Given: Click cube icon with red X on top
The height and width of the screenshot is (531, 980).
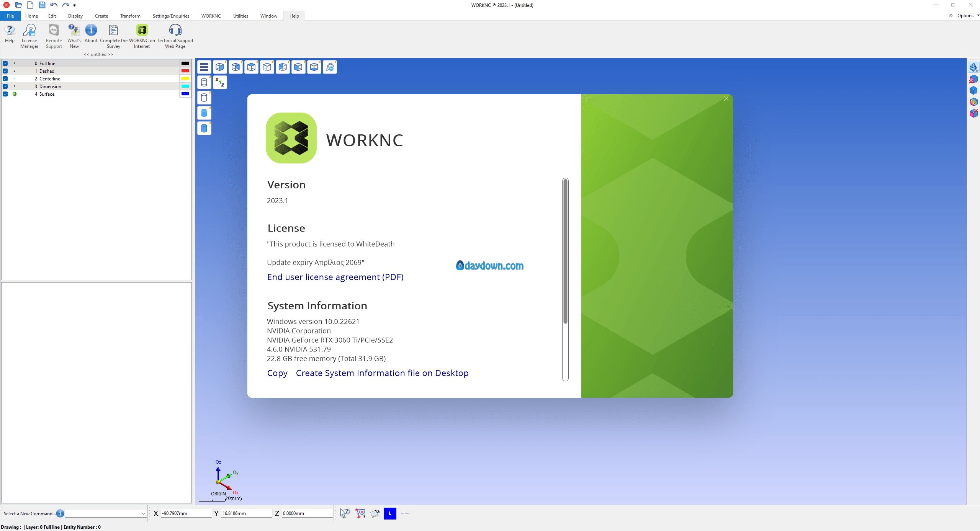Looking at the screenshot, I should [973, 113].
